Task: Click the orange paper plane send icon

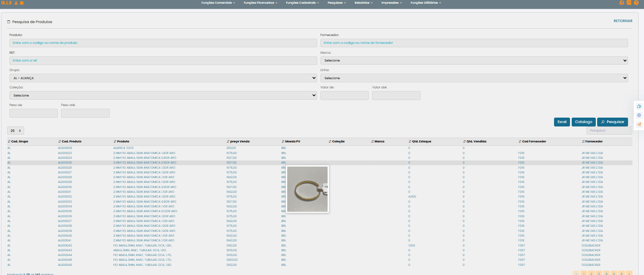Action: pyautogui.click(x=639, y=124)
